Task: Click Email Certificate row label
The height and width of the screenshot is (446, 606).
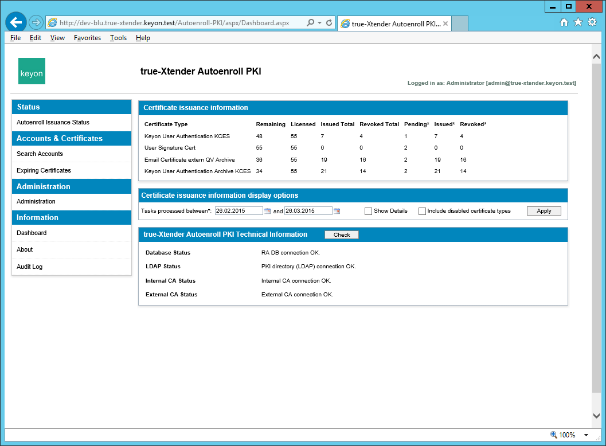Action: [190, 160]
